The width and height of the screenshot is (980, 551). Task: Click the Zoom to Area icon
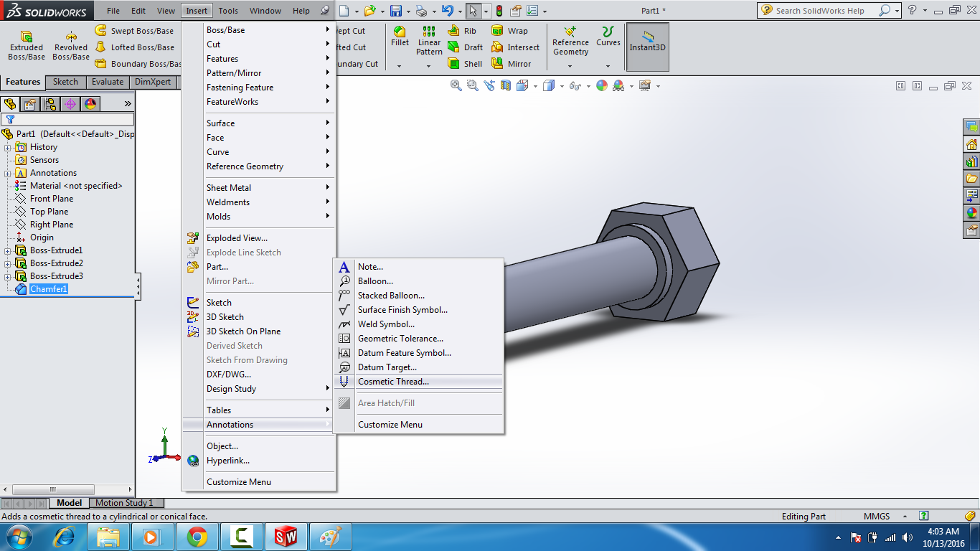click(472, 85)
